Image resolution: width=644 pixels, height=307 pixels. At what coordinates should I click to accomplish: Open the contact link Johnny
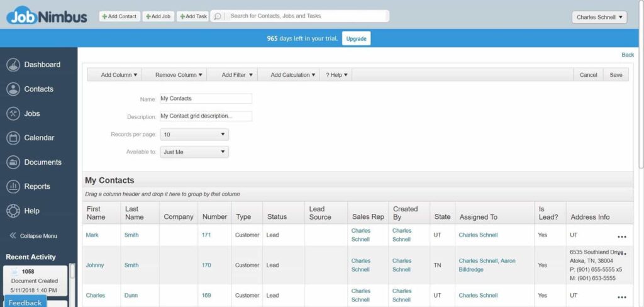point(95,265)
